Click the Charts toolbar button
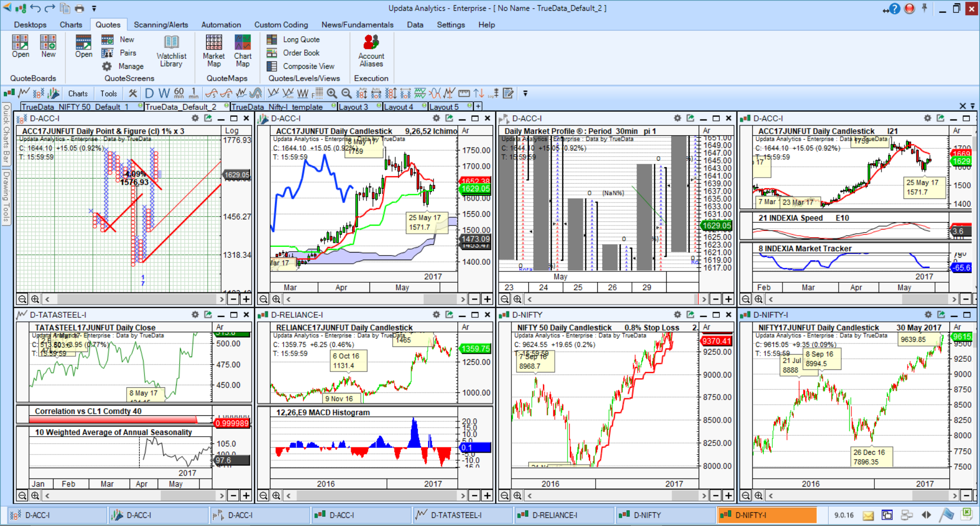Image resolution: width=980 pixels, height=526 pixels. coord(78,93)
